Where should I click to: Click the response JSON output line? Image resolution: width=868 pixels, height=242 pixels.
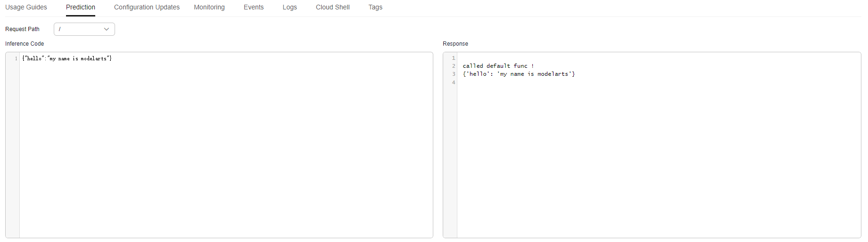(519, 74)
